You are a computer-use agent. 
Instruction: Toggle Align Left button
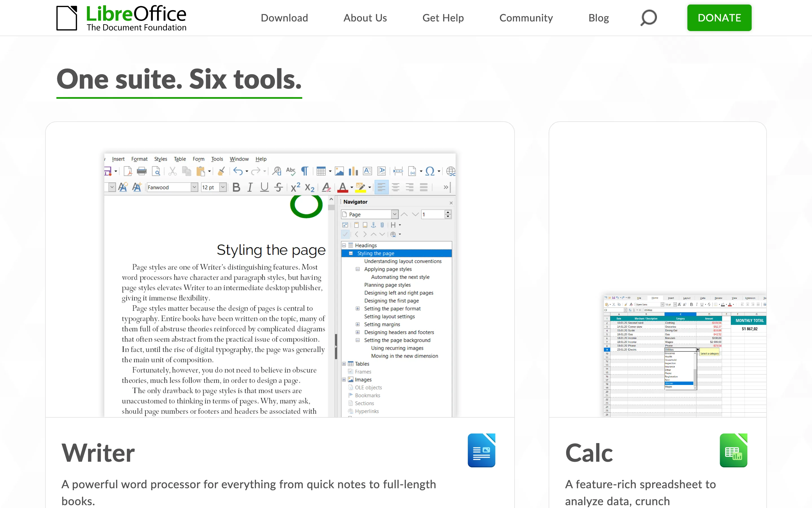(381, 187)
